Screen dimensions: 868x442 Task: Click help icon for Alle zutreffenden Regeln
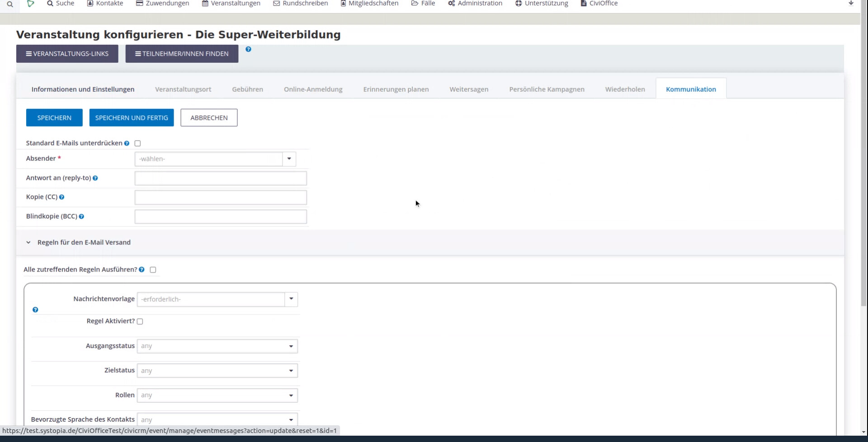coord(142,269)
